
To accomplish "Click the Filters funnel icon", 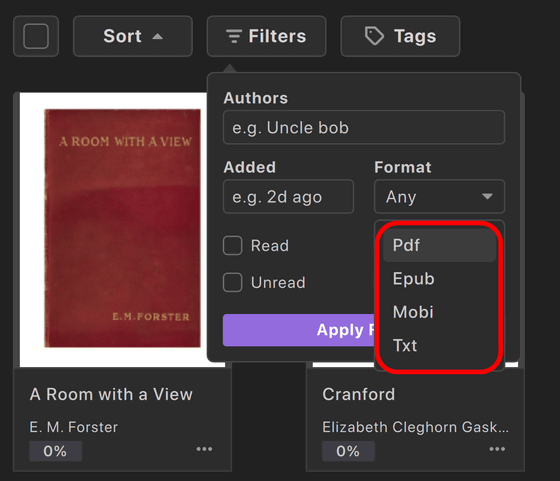I will coord(234,36).
